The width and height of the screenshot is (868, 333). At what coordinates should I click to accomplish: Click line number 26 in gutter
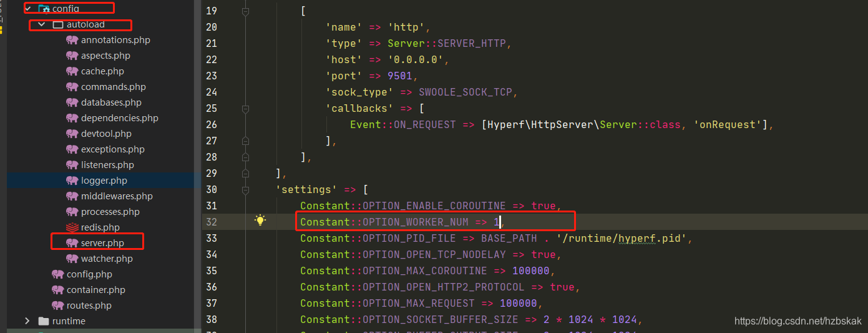click(x=210, y=124)
